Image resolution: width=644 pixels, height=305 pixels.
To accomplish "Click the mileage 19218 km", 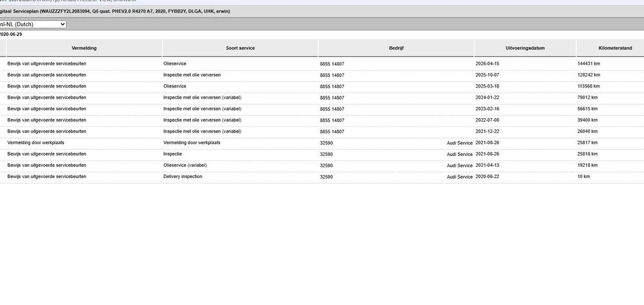I will 587,165.
